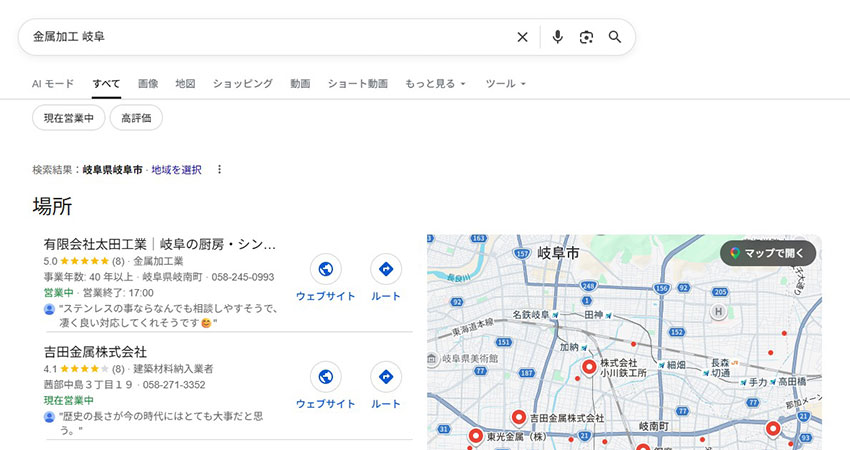Image resolution: width=850 pixels, height=450 pixels.
Task: Clear the search box with the X icon
Action: pos(522,37)
